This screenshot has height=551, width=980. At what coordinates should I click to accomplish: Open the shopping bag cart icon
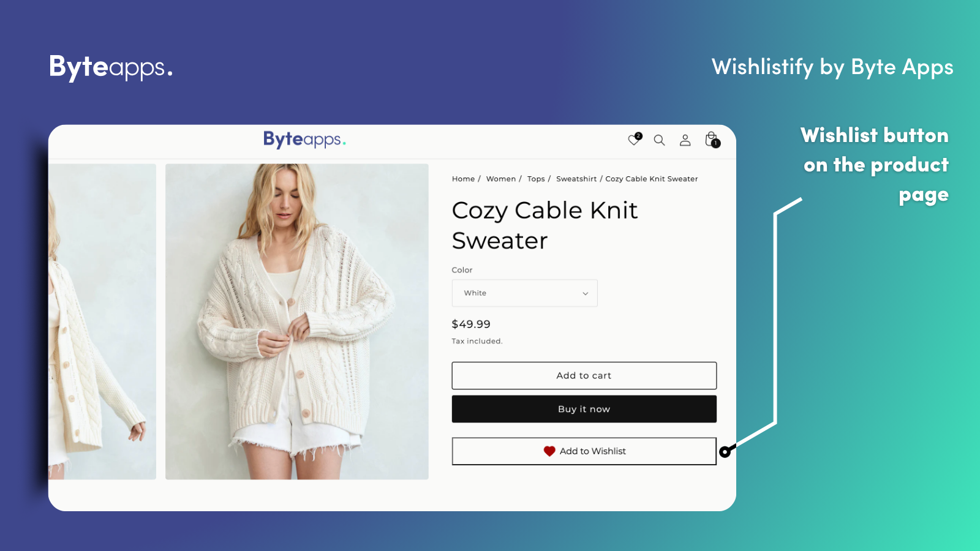click(x=712, y=140)
